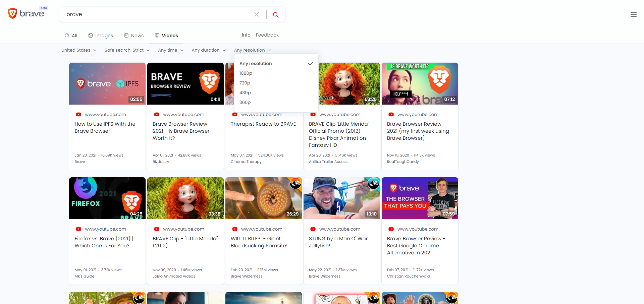Switch to the News tab
The image size is (644, 304).
[134, 36]
